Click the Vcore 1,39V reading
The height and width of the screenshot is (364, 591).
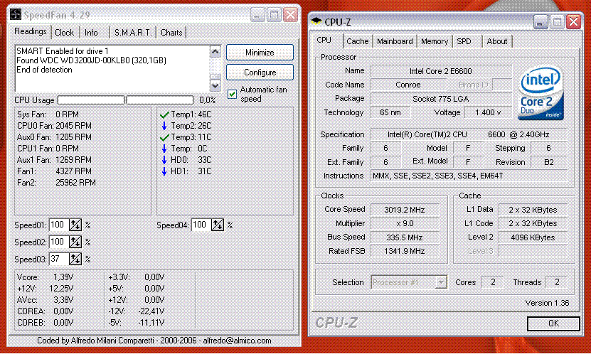[46, 277]
